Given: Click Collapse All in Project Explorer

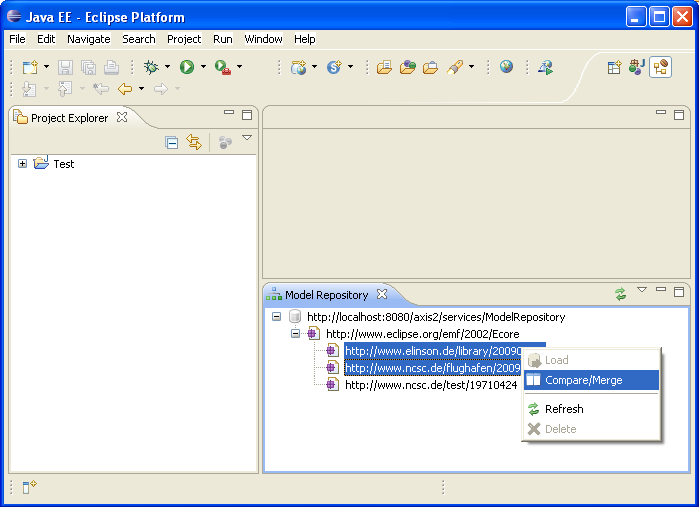Looking at the screenshot, I should click(172, 143).
